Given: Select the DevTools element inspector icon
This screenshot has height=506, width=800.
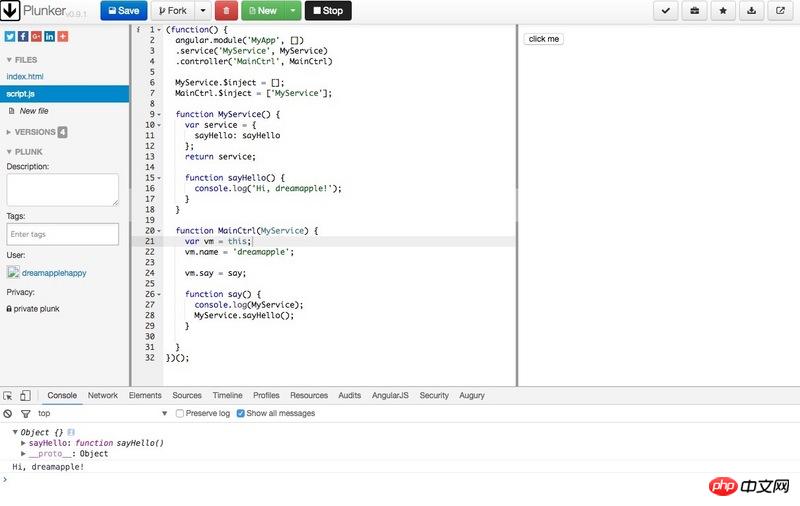Looking at the screenshot, I should click(8, 396).
